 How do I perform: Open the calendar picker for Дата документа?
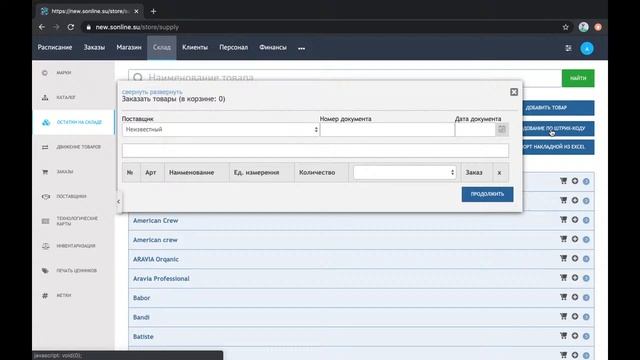click(502, 129)
